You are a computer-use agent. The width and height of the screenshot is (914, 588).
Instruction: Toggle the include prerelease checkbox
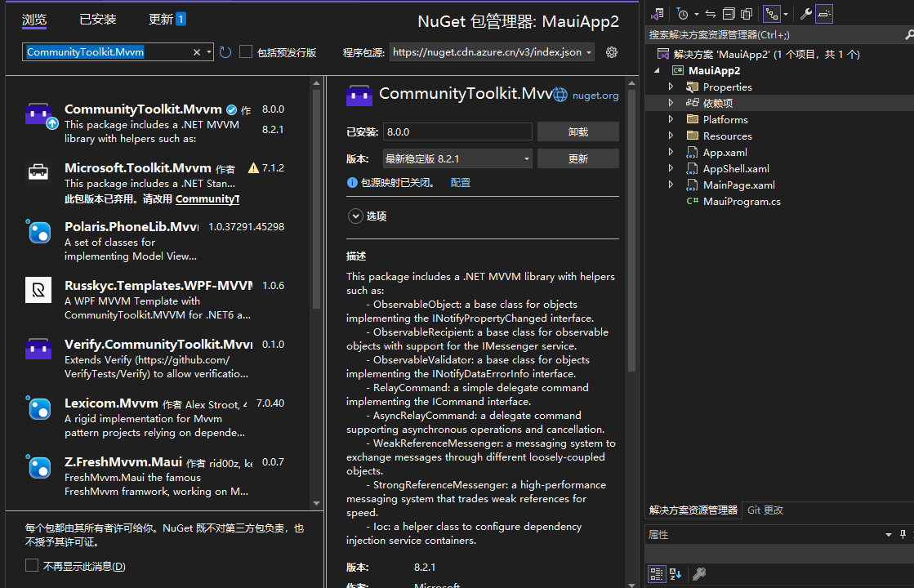click(x=246, y=52)
